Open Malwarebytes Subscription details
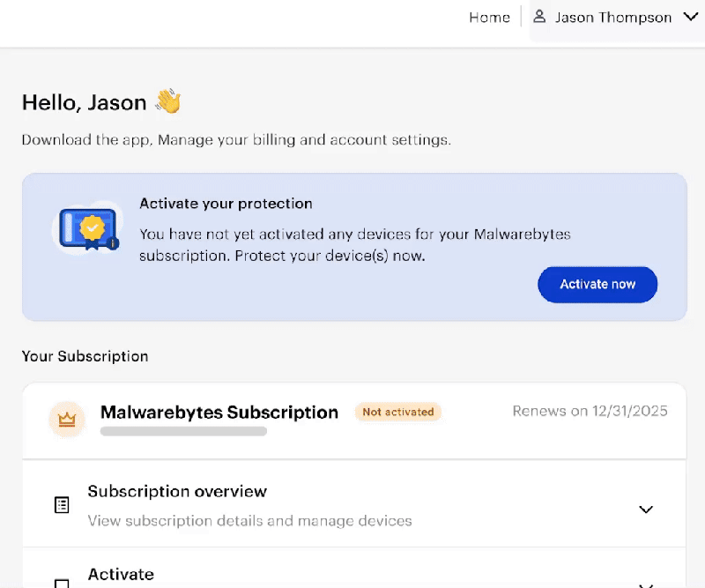Viewport: 705px width, 588px height. pyautogui.click(x=219, y=412)
